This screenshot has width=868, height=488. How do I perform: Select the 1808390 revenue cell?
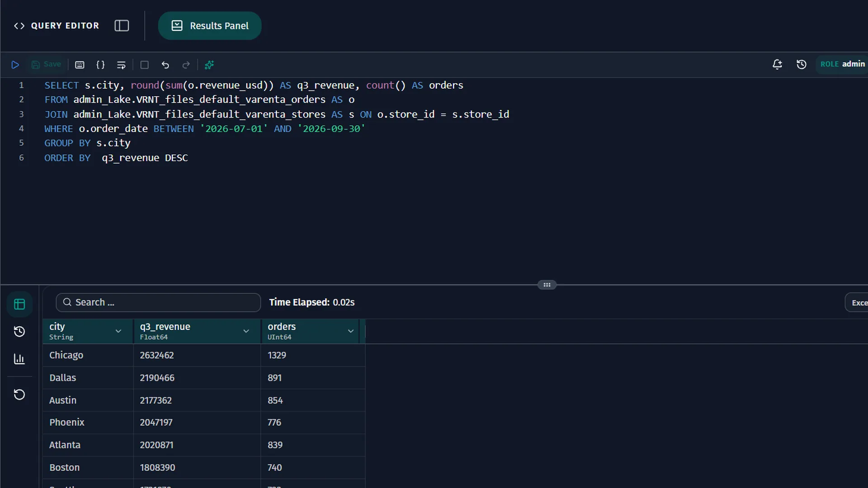(197, 468)
